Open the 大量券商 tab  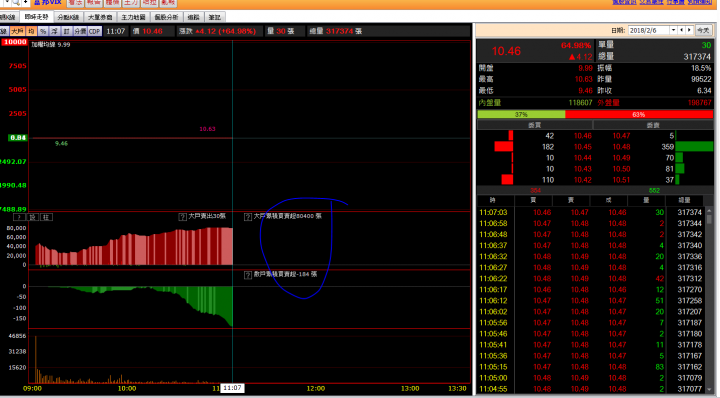[x=100, y=17]
